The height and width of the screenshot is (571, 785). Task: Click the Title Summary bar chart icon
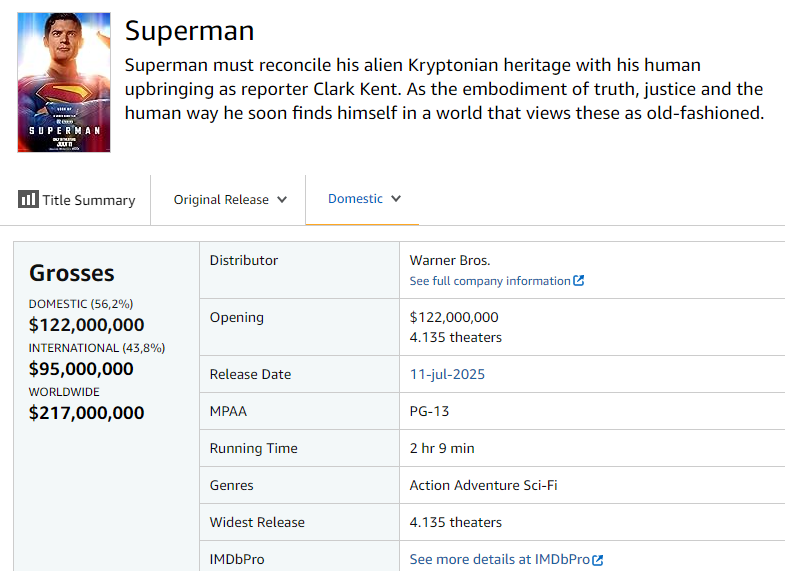pos(28,199)
